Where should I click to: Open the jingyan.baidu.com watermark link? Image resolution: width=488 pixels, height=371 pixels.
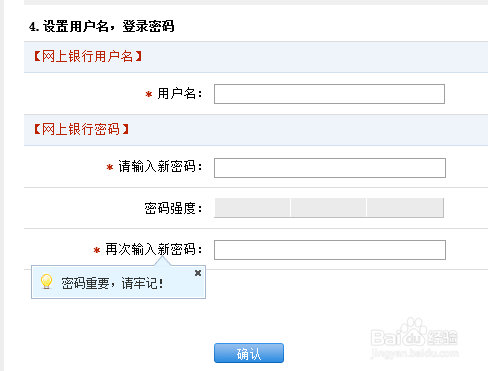tap(414, 353)
